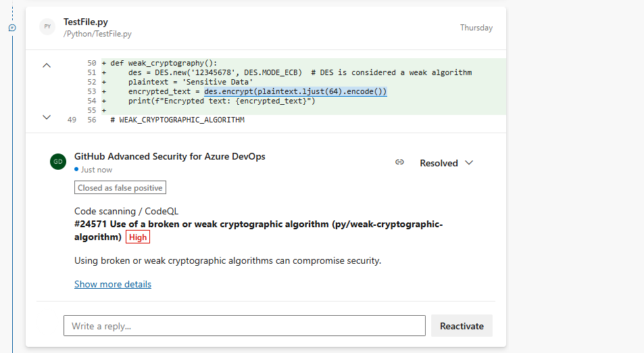Click the /Python/TestFile.py file path
The width and height of the screenshot is (644, 353).
coord(97,33)
